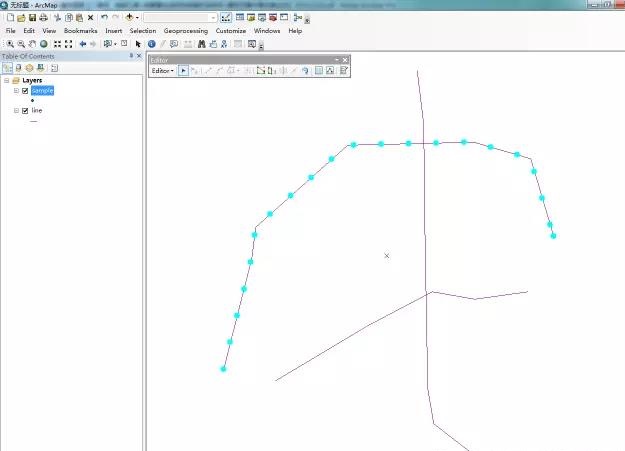Image resolution: width=625 pixels, height=451 pixels.
Task: Open the Go To XY tool
Action: 224,44
